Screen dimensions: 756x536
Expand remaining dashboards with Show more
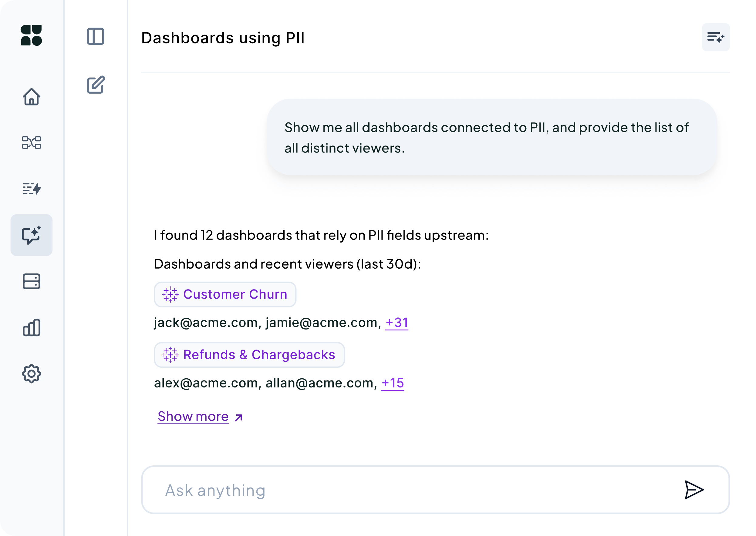pos(193,417)
